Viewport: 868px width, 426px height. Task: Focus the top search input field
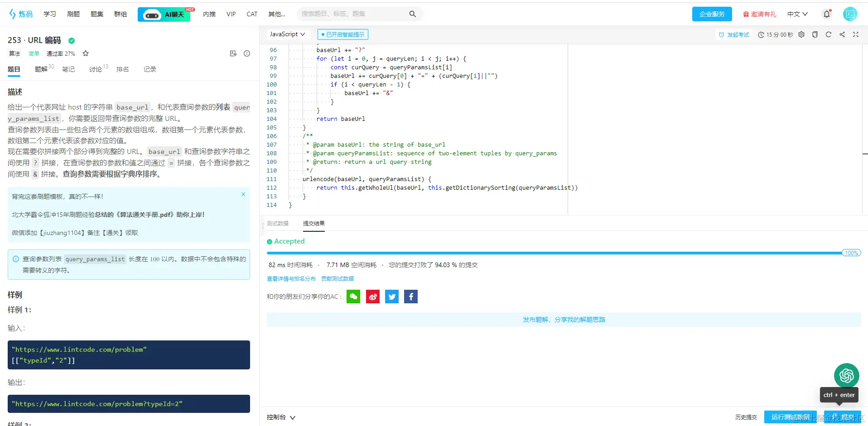point(354,14)
